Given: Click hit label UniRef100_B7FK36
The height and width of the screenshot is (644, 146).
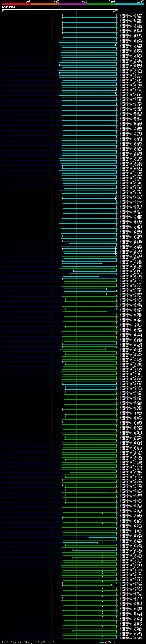Looking at the screenshot, I should tap(131, 67).
